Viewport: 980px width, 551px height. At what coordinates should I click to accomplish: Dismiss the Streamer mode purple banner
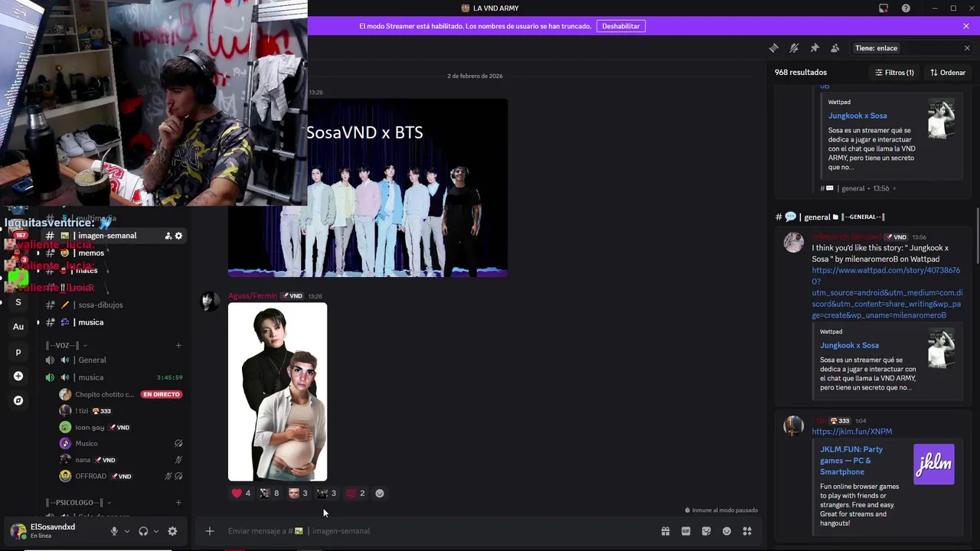click(966, 26)
